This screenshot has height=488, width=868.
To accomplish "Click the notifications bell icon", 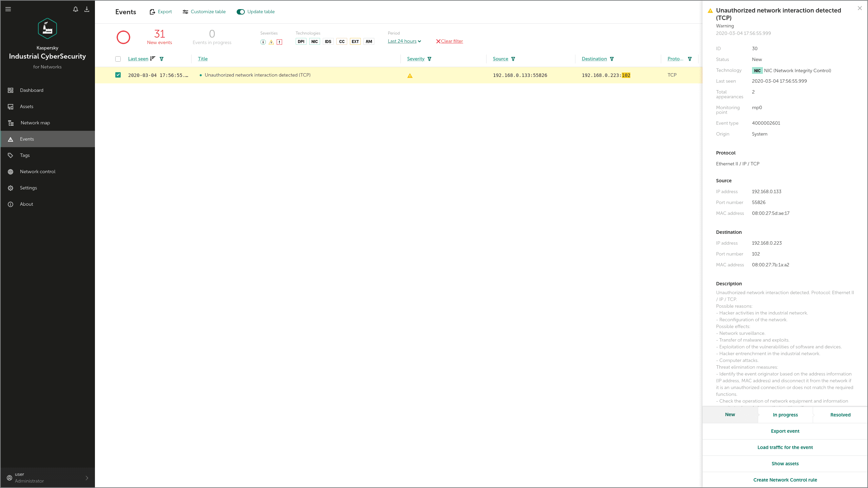I will tap(76, 9).
